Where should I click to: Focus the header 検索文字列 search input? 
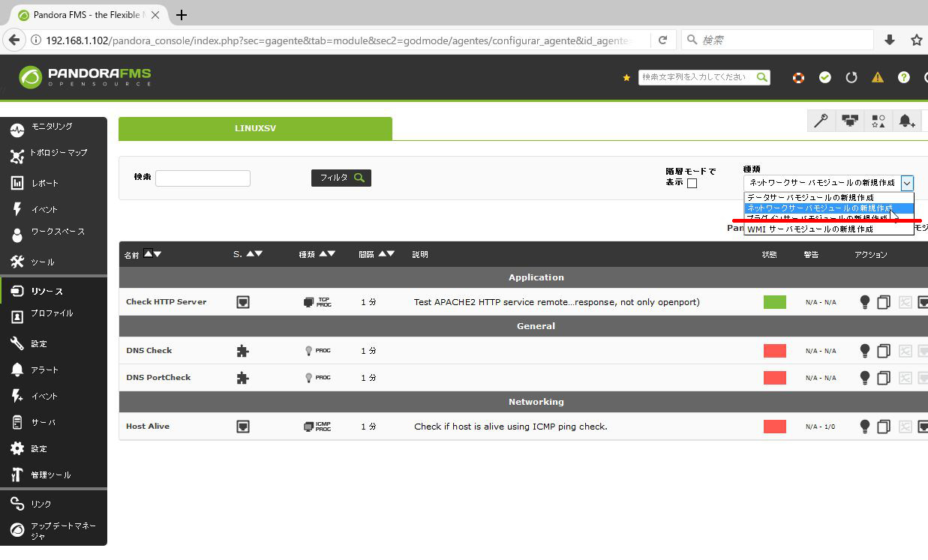(x=697, y=77)
